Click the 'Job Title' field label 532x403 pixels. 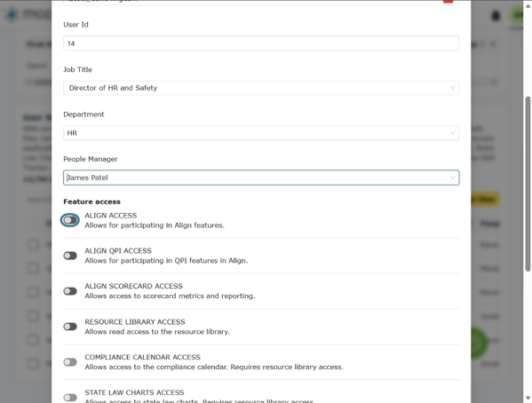click(77, 69)
